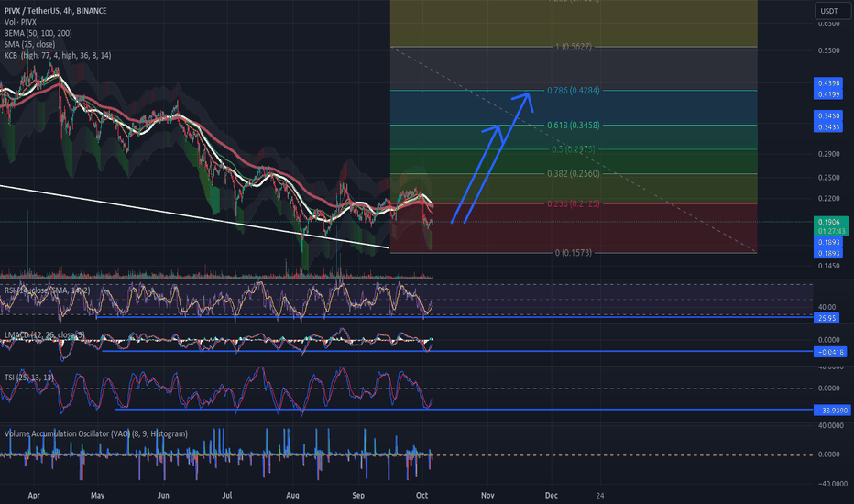Select the PIVX / TetherUS chart title
The image size is (854, 504).
[56, 11]
